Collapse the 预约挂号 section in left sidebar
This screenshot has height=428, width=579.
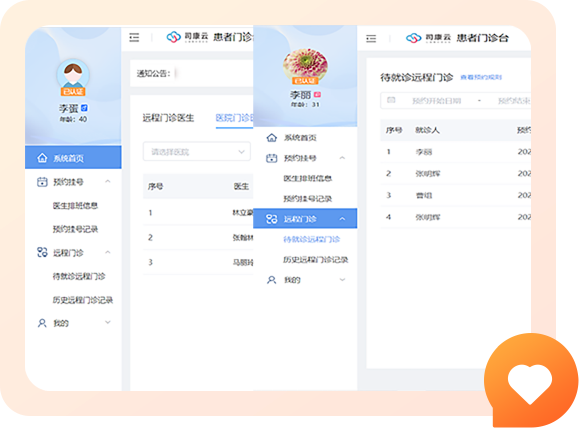click(x=108, y=181)
